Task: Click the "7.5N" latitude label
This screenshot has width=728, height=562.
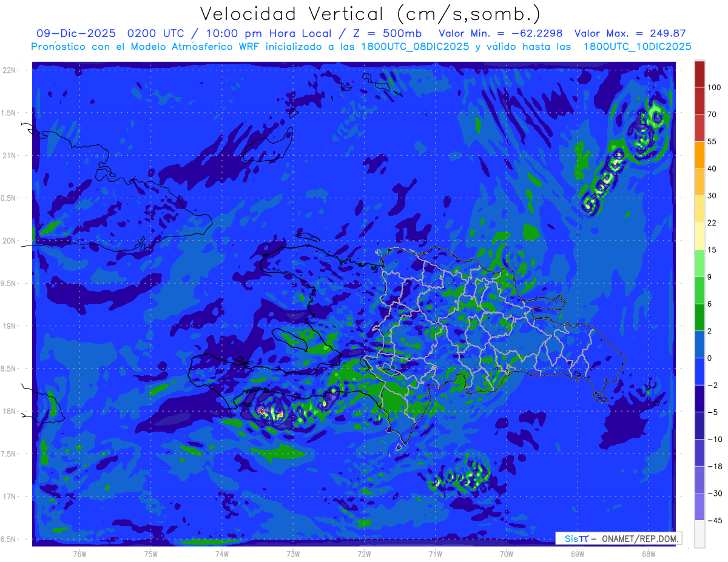Action: pyautogui.click(x=9, y=454)
